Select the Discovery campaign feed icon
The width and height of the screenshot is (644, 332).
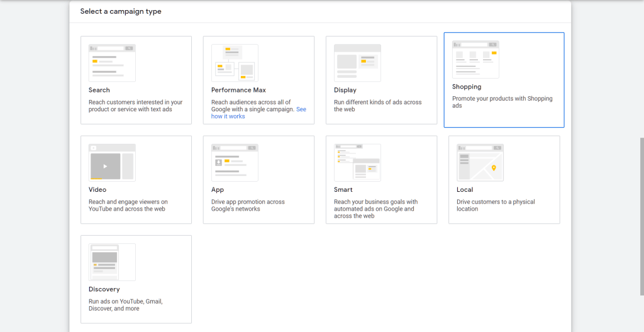[112, 262]
